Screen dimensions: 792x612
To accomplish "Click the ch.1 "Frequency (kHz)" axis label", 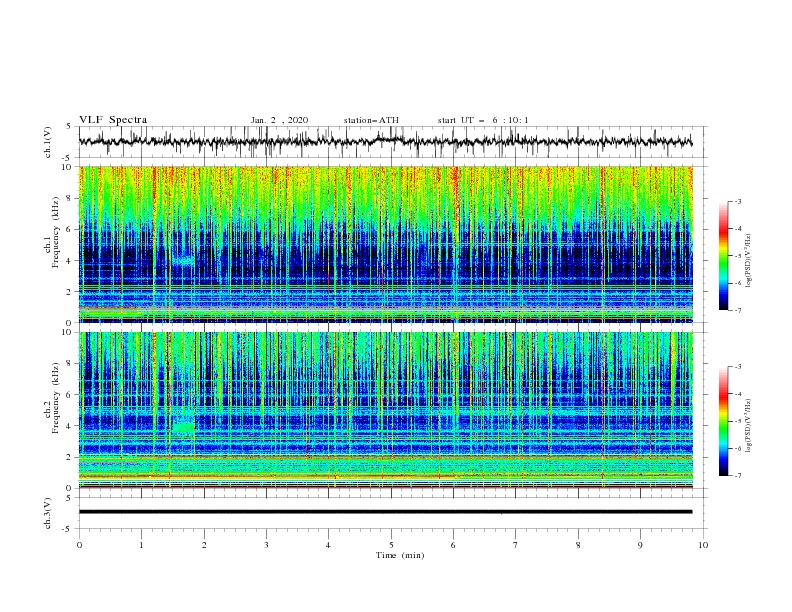I will click(x=56, y=233).
